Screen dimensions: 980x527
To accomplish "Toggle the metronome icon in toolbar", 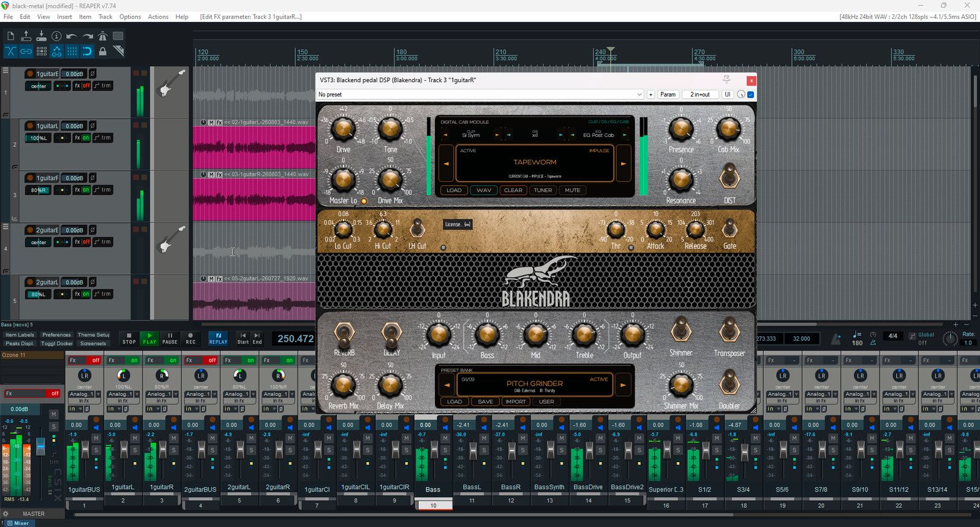I will coord(103,36).
